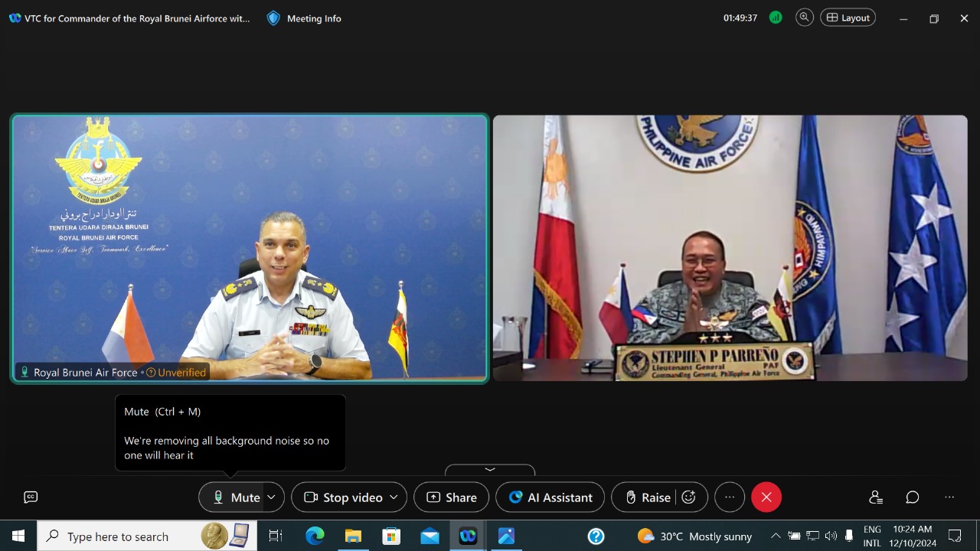Open the AI Assistant

click(550, 497)
